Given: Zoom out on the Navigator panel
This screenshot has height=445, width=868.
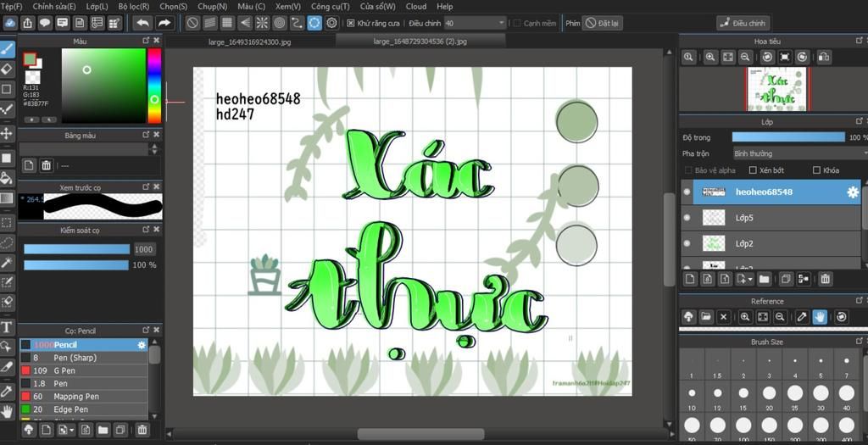Looking at the screenshot, I should [745, 57].
